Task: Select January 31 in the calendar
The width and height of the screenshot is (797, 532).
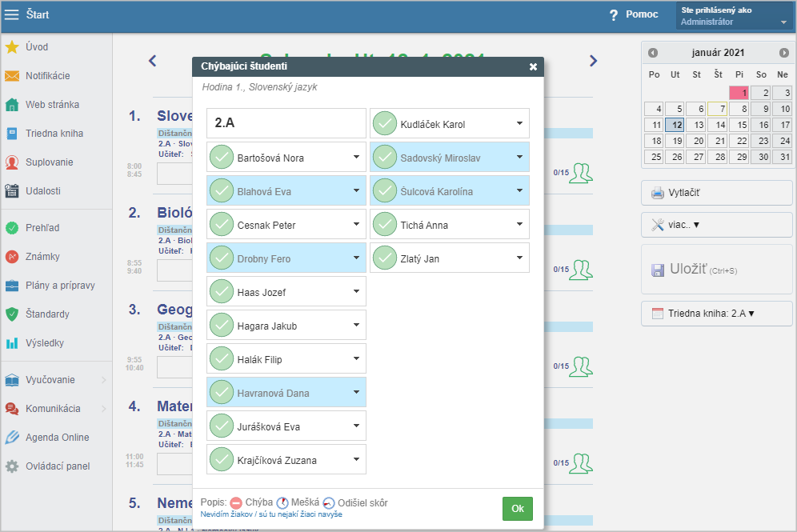Action: pyautogui.click(x=782, y=157)
